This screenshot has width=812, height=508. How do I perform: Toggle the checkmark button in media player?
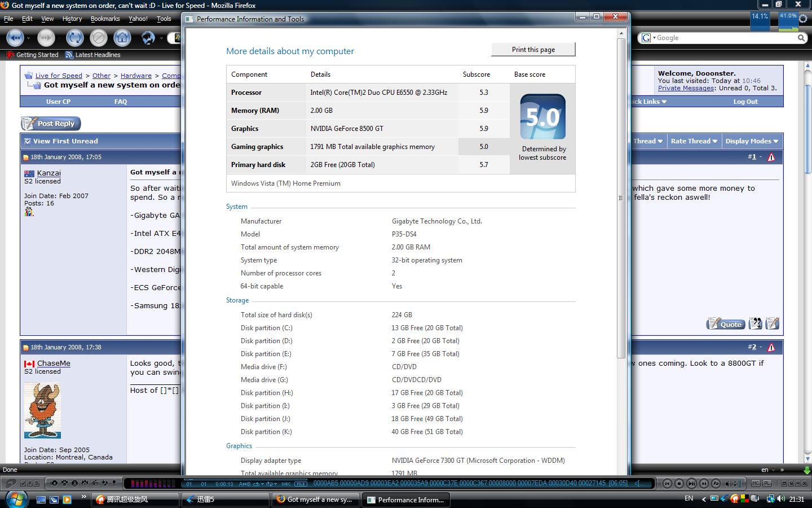point(24,484)
